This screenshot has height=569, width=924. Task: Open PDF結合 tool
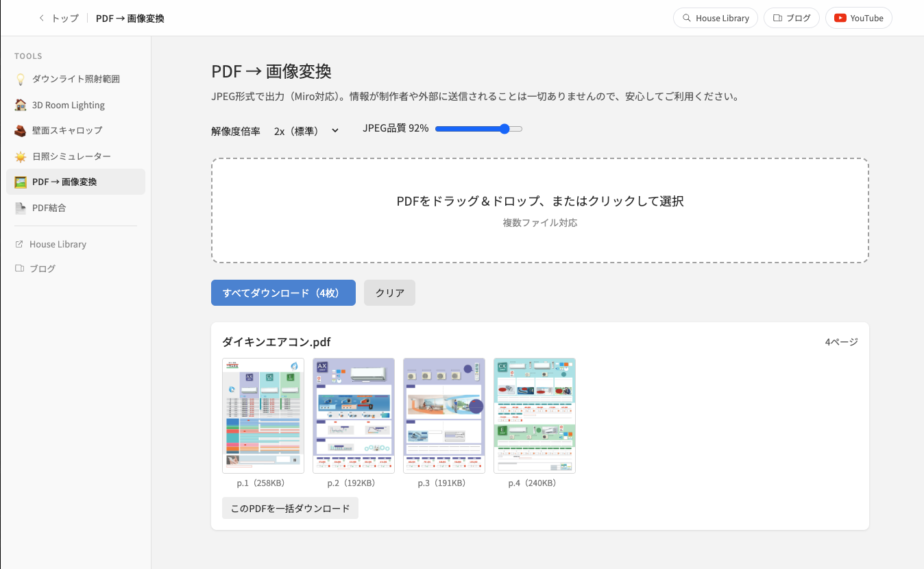tap(75, 208)
